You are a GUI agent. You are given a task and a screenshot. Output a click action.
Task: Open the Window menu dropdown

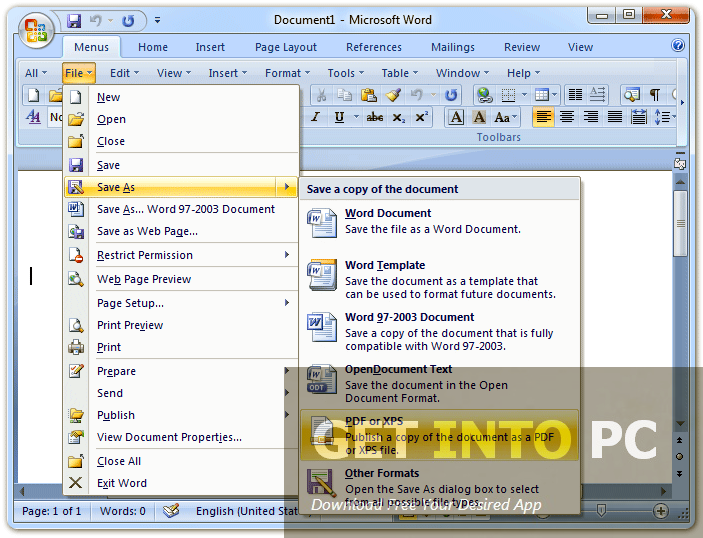(x=462, y=73)
